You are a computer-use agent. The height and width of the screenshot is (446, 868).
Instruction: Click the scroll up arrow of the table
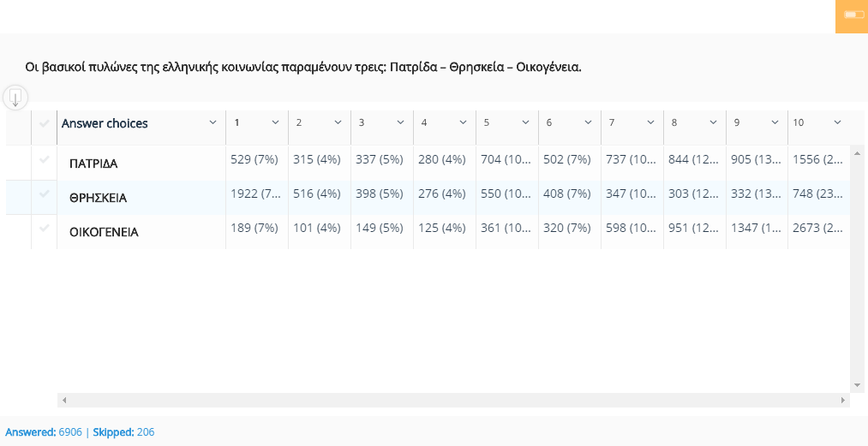(856, 153)
